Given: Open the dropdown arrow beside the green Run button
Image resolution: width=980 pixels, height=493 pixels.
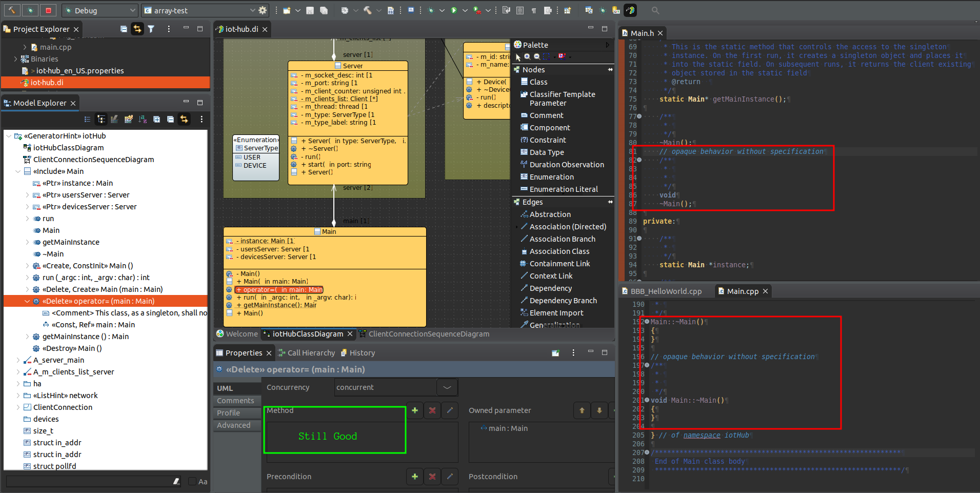Looking at the screenshot, I should [x=465, y=10].
